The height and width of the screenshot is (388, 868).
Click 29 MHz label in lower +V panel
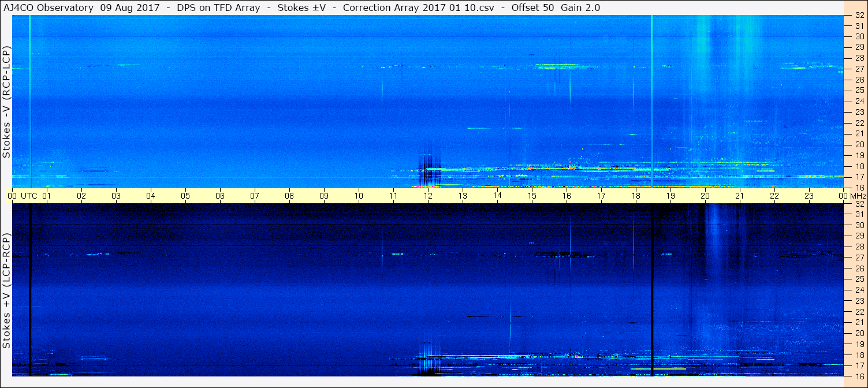click(859, 236)
